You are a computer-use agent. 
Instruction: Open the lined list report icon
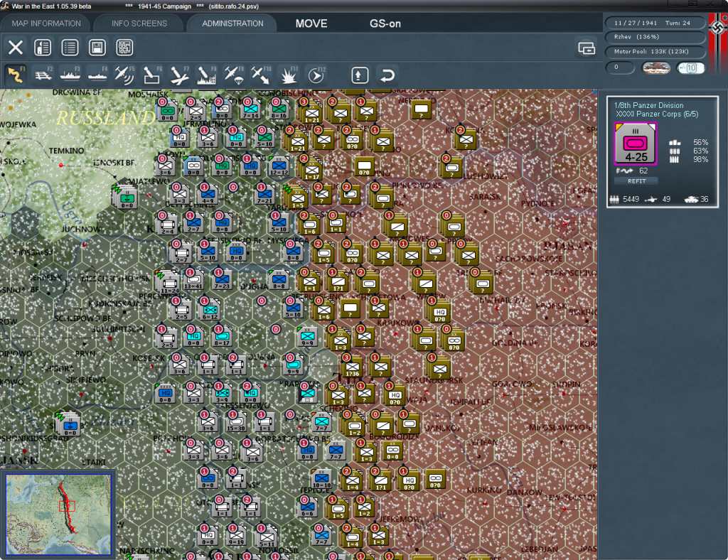point(70,48)
